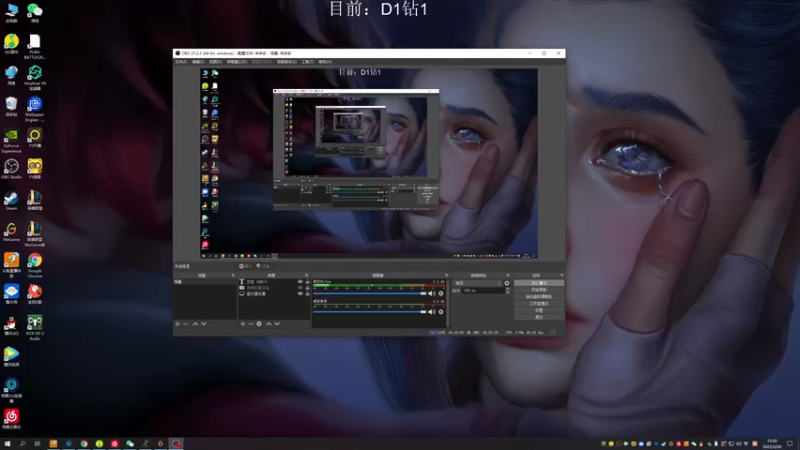Adjust the mic/Aux volume slider
The image size is (800, 450).
[x=369, y=293]
